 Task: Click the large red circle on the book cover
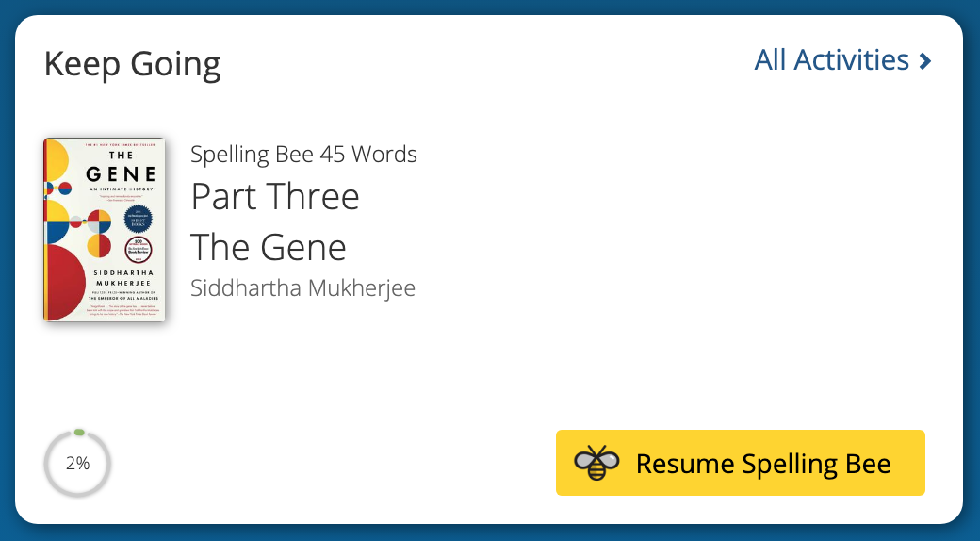(62, 282)
